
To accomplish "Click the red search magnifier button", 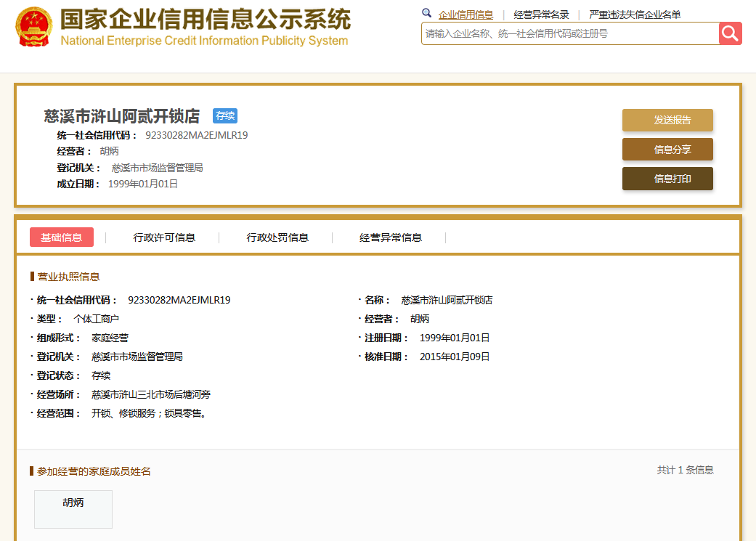I will pos(730,33).
